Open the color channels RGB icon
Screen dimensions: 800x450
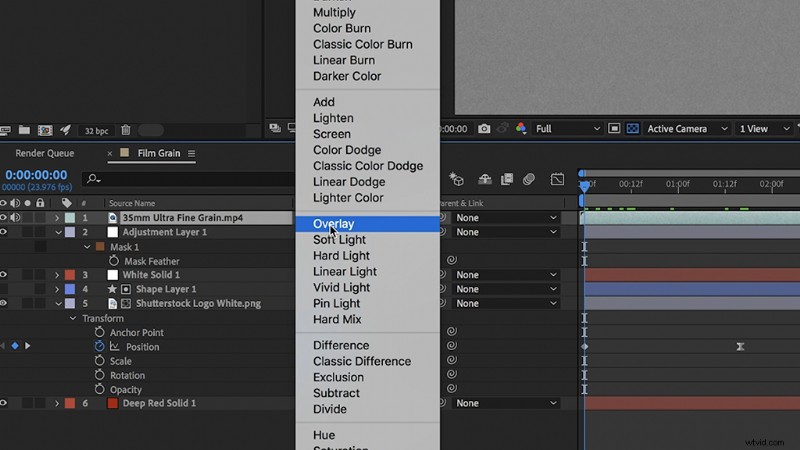pos(520,129)
